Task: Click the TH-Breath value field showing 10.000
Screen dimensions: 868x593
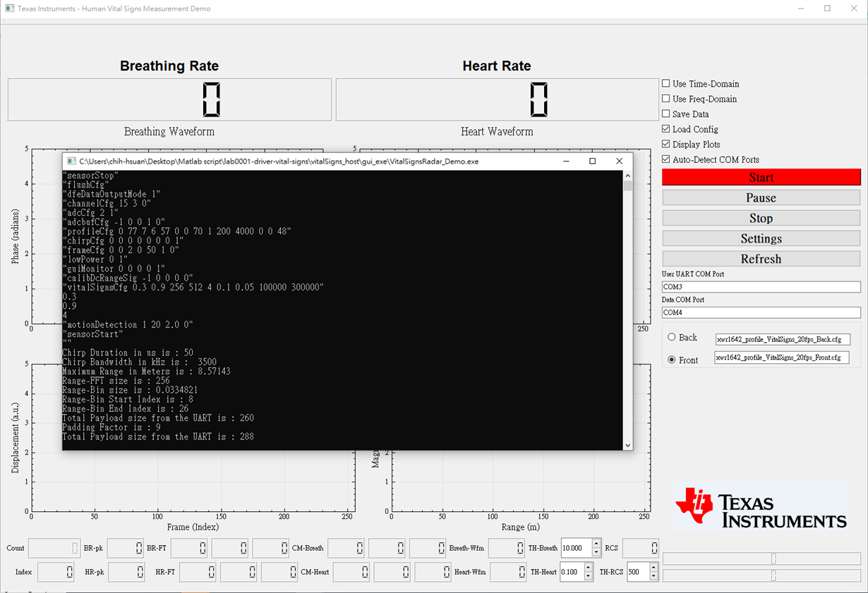Action: coord(577,548)
